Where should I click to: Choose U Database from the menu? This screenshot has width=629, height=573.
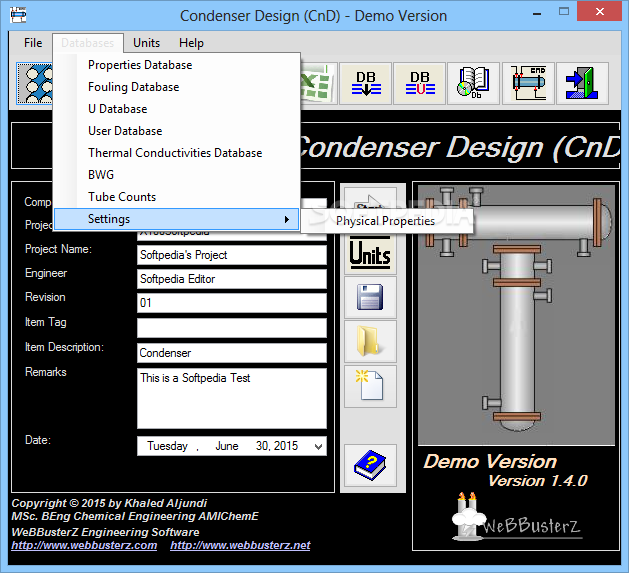[x=177, y=109]
